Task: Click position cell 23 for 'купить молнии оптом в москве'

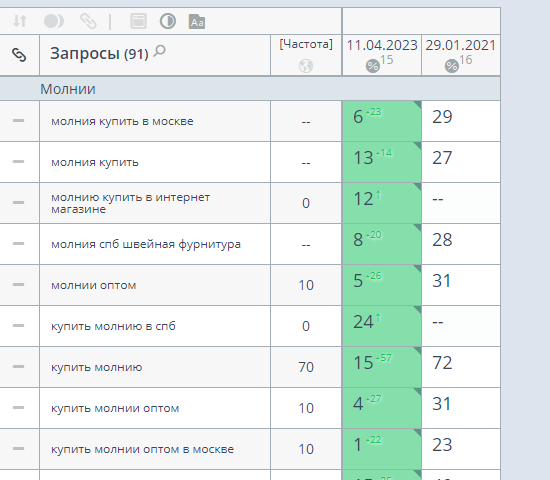Action: [461, 449]
